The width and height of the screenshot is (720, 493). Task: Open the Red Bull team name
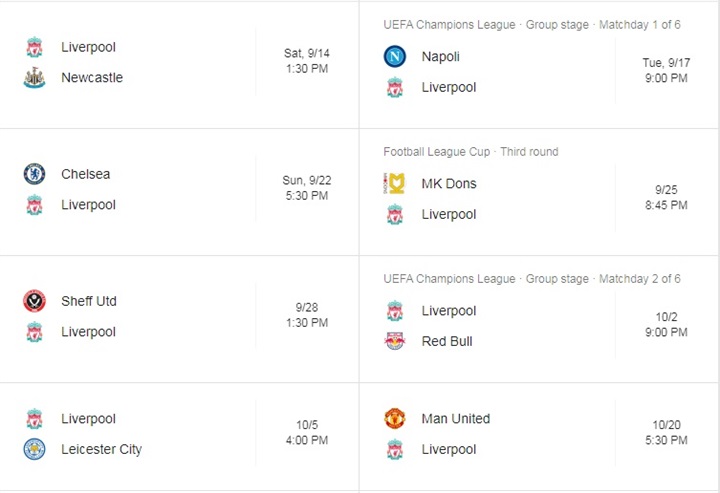point(447,341)
